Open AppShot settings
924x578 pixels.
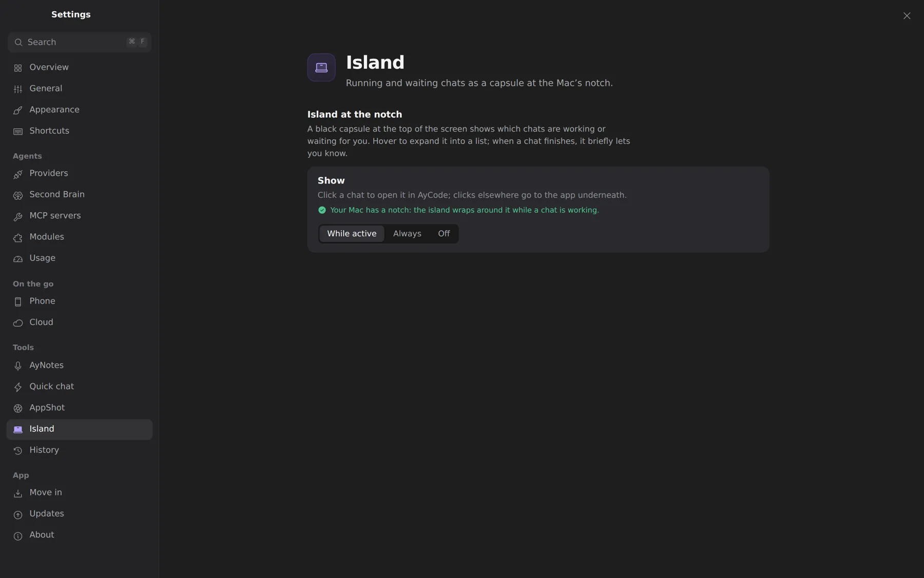[80, 407]
